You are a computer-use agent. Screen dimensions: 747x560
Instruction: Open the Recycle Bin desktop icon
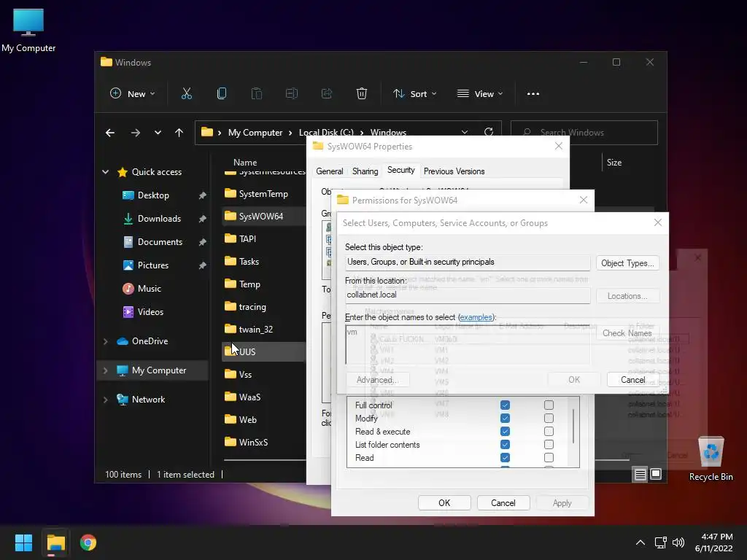coord(711,458)
